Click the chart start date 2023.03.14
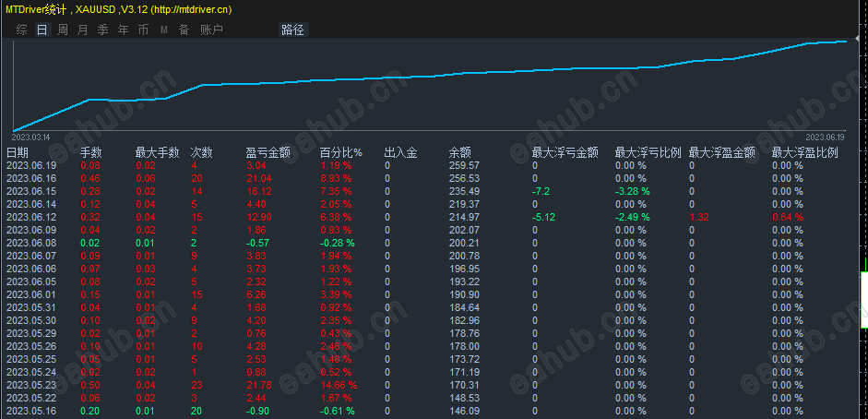This screenshot has height=419, width=868. pos(31,137)
